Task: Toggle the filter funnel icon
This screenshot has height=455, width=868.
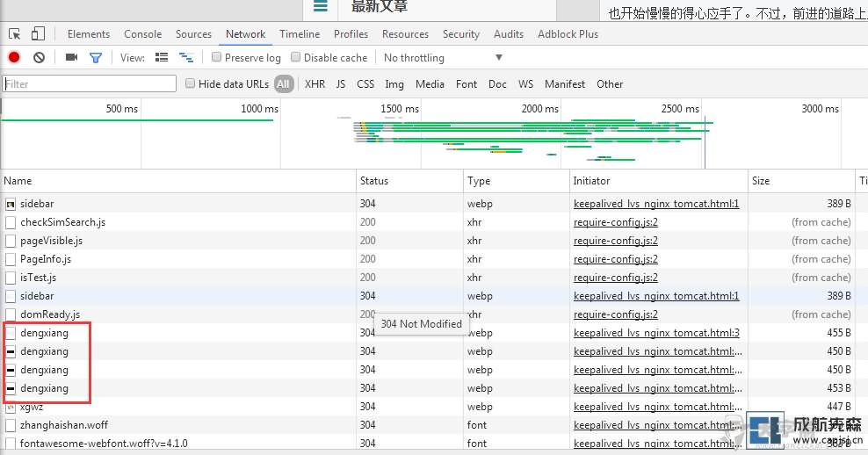Action: (x=96, y=58)
